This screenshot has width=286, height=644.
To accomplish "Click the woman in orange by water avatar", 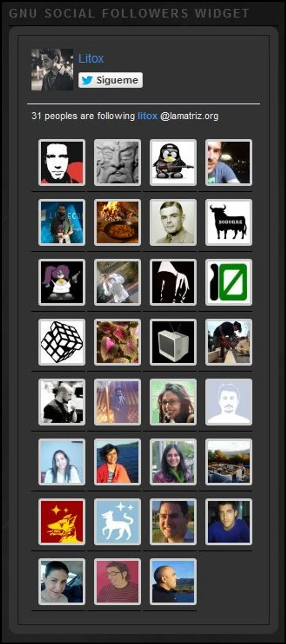I will 117,462.
